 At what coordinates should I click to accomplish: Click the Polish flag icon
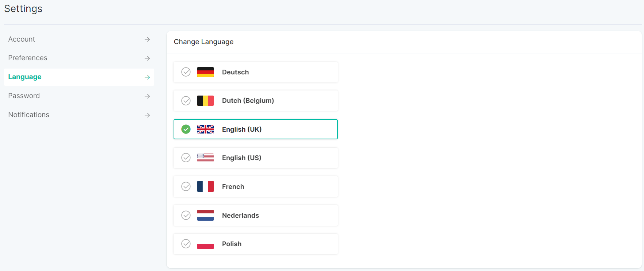click(205, 244)
